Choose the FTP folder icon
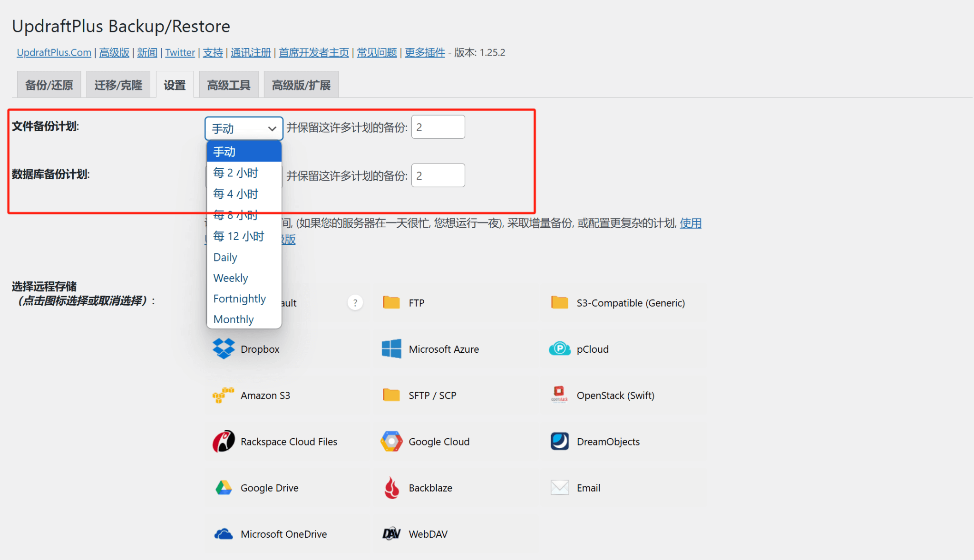 coord(391,302)
